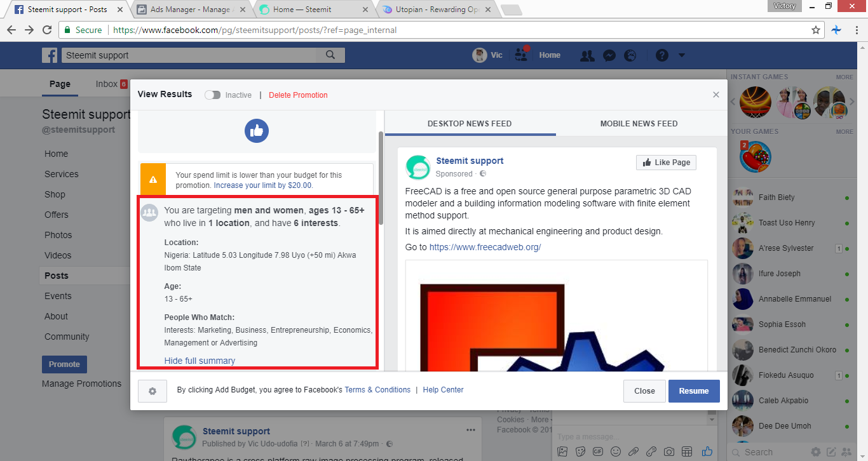
Task: Open the Chrome menu three-dot icon
Action: 855,30
